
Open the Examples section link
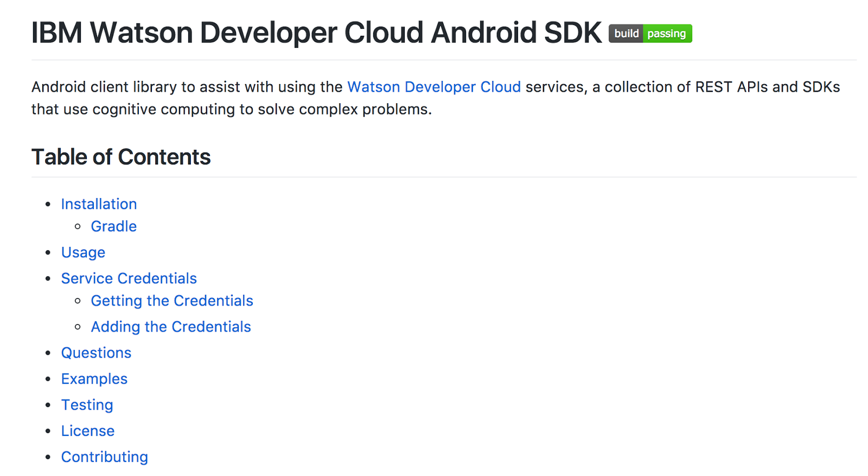94,379
